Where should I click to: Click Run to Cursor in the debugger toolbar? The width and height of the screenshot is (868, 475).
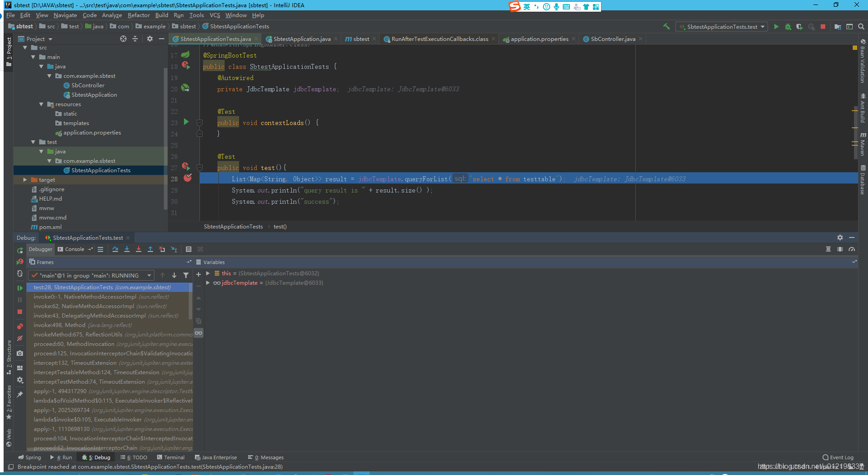click(x=174, y=249)
